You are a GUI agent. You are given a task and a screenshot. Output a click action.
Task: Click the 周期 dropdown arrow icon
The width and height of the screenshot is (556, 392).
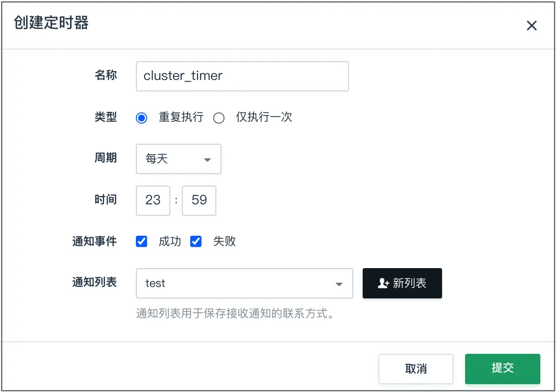(207, 159)
